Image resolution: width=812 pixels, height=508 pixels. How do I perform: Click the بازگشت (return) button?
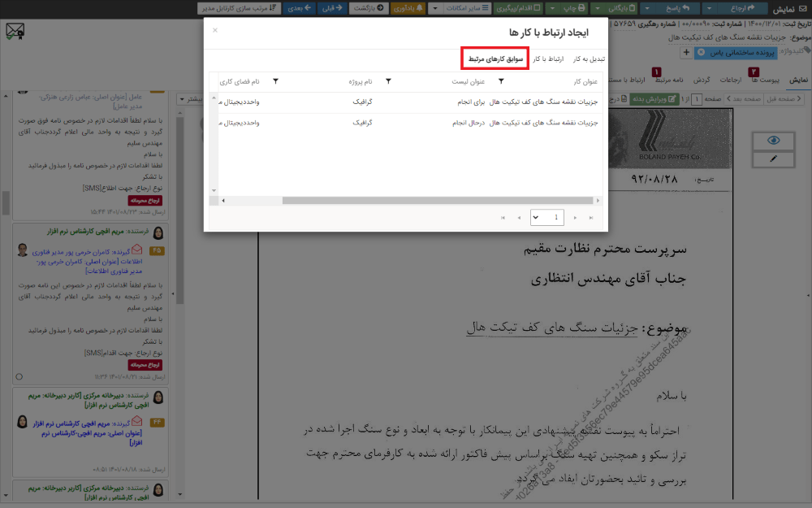click(x=368, y=8)
